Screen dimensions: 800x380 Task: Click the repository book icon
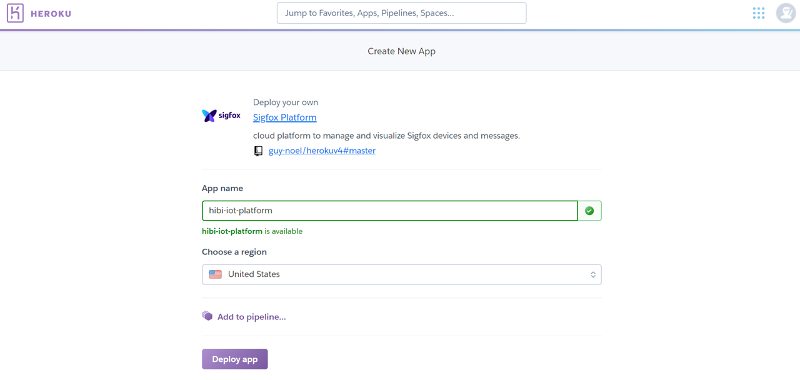coord(258,151)
